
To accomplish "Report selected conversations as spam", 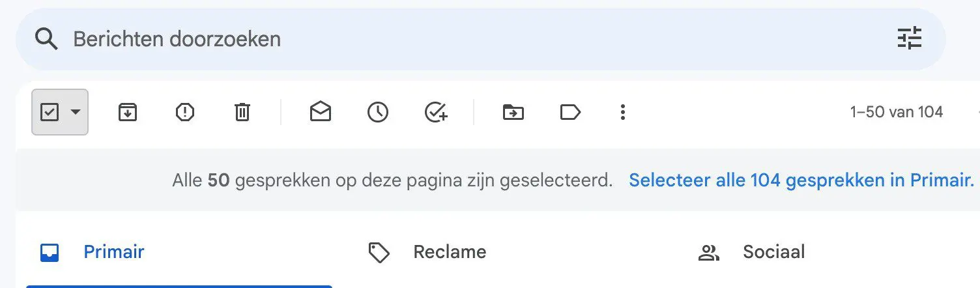I will pyautogui.click(x=185, y=113).
